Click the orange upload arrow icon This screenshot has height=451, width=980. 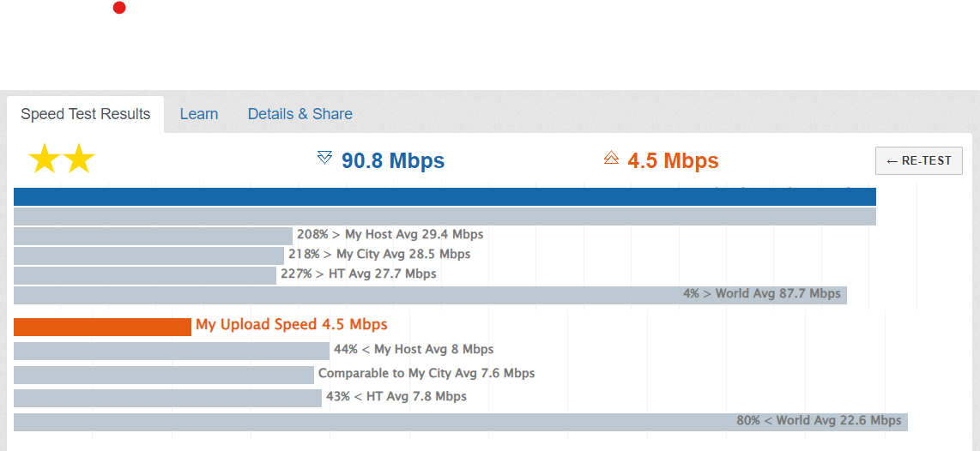(x=611, y=157)
